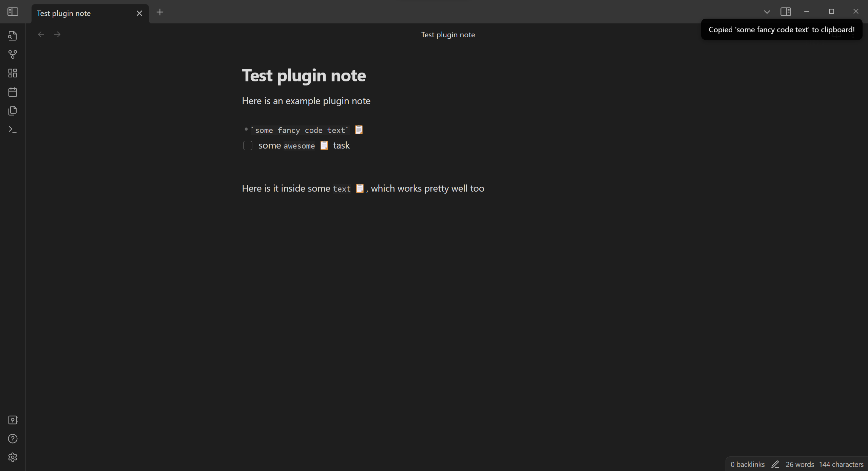Open vault switcher icon at bottom left

pos(13,420)
